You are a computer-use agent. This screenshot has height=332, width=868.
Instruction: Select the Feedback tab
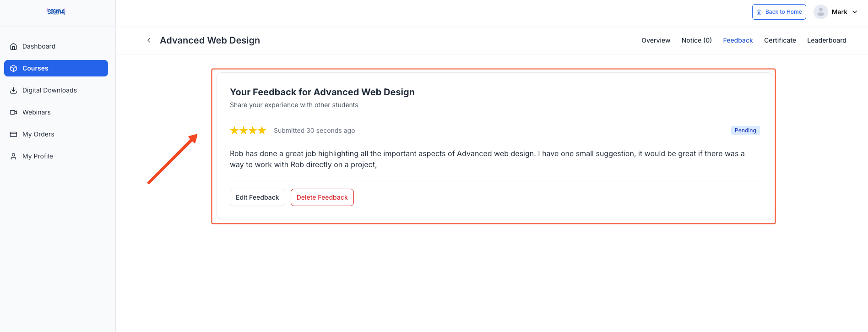click(738, 40)
